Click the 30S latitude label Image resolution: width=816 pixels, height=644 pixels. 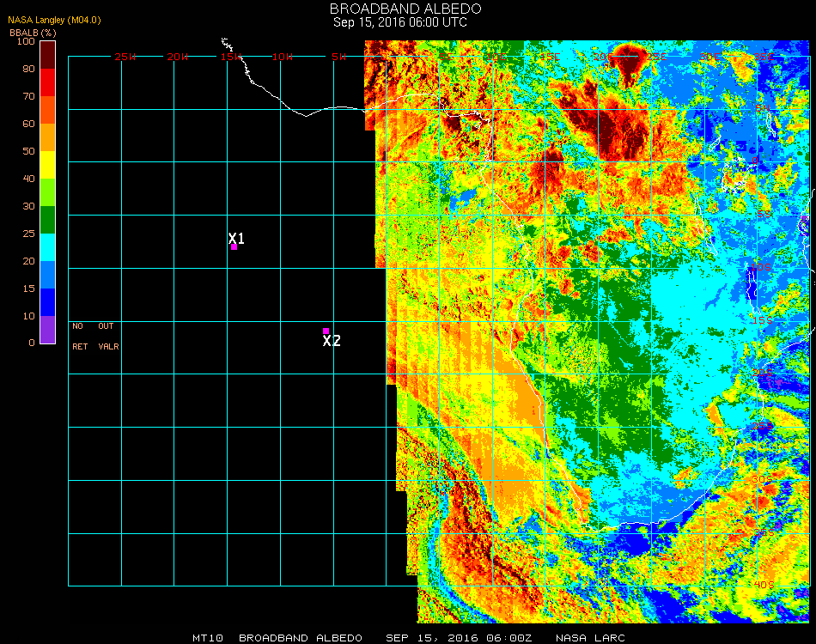(x=763, y=478)
